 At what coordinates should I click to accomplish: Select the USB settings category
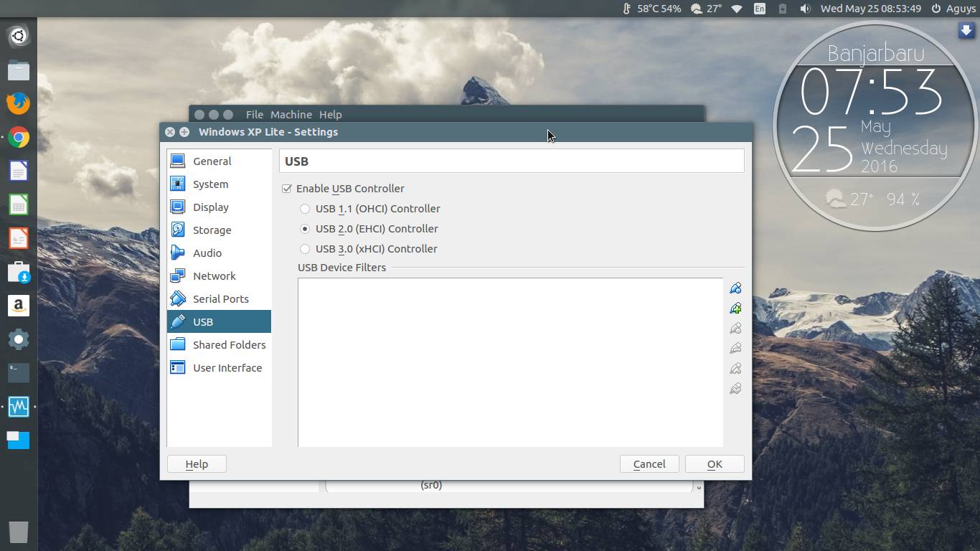219,322
